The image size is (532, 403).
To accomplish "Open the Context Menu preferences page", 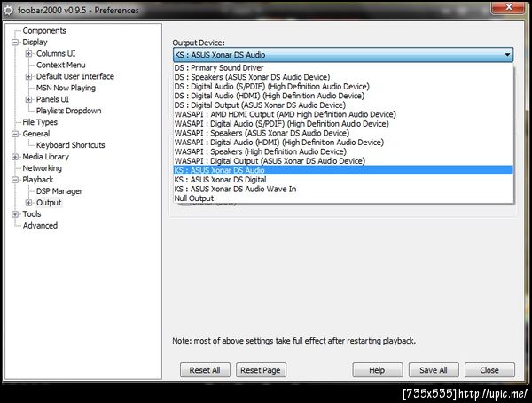I will tap(60, 65).
